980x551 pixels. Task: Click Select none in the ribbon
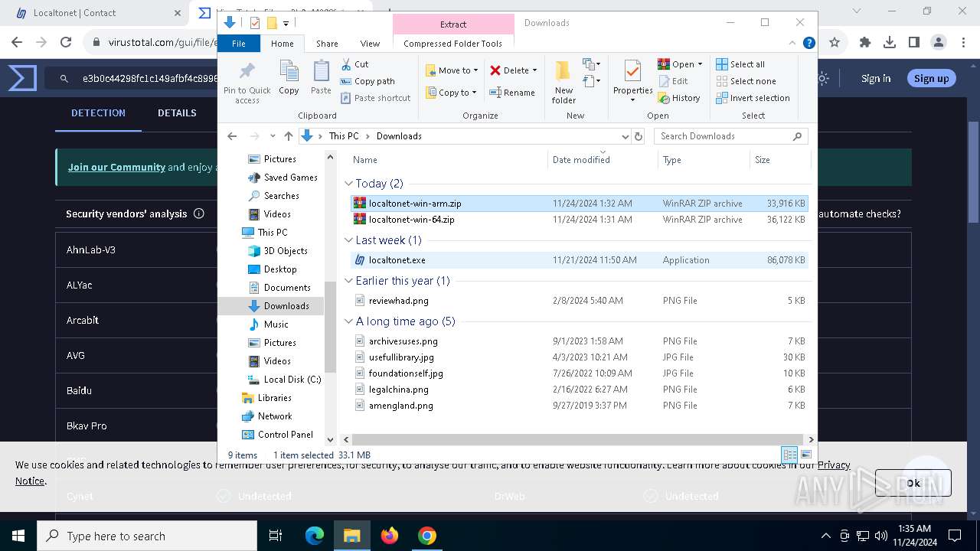click(x=746, y=81)
